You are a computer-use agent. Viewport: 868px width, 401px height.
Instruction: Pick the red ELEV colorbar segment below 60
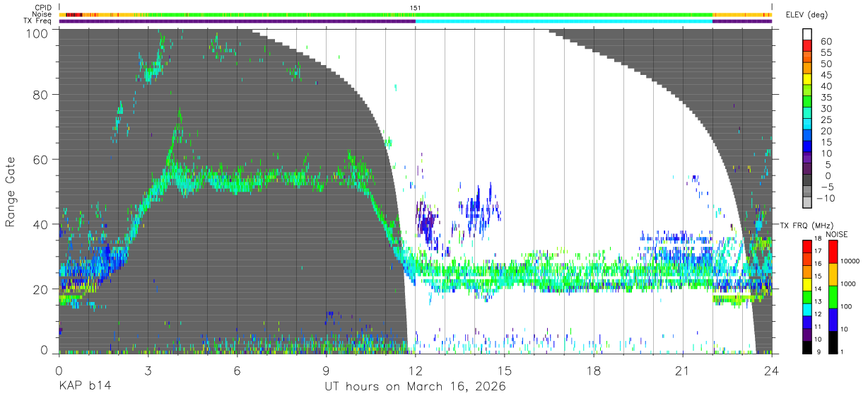(808, 46)
